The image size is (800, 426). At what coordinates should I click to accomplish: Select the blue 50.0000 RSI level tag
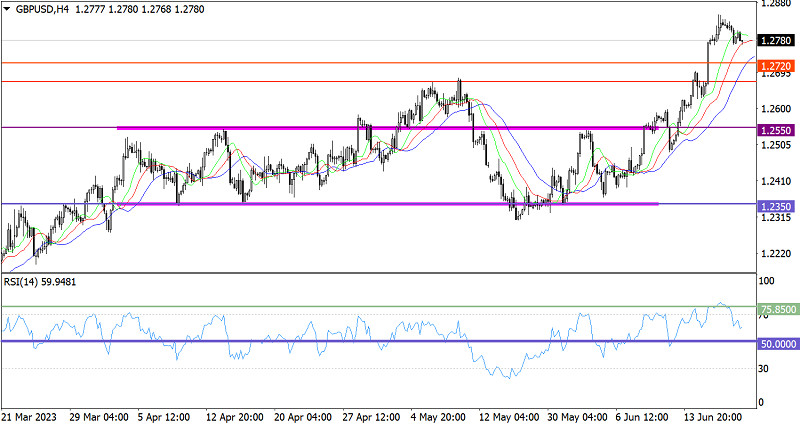click(x=777, y=342)
